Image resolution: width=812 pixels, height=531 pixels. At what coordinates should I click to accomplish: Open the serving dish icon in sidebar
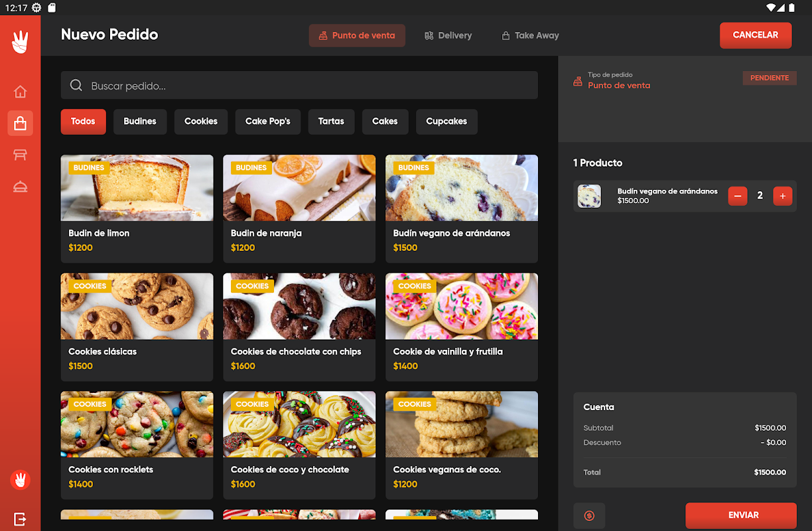coord(20,187)
